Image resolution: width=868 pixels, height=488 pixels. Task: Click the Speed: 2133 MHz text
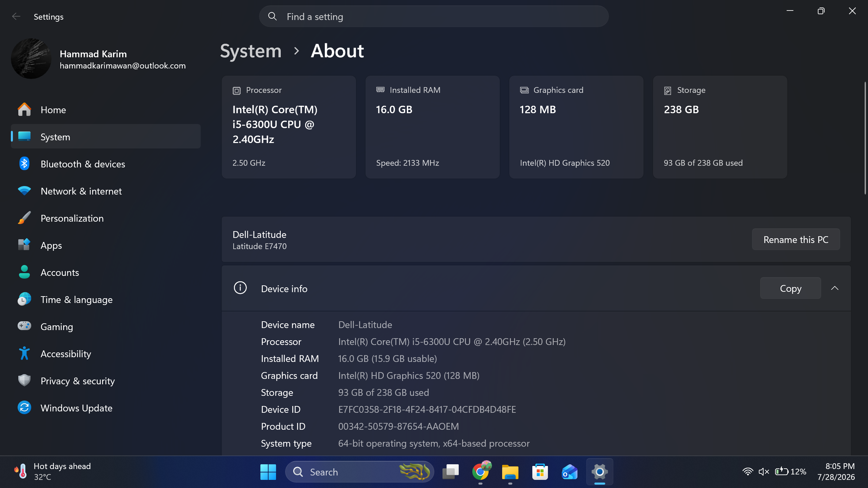tap(408, 163)
